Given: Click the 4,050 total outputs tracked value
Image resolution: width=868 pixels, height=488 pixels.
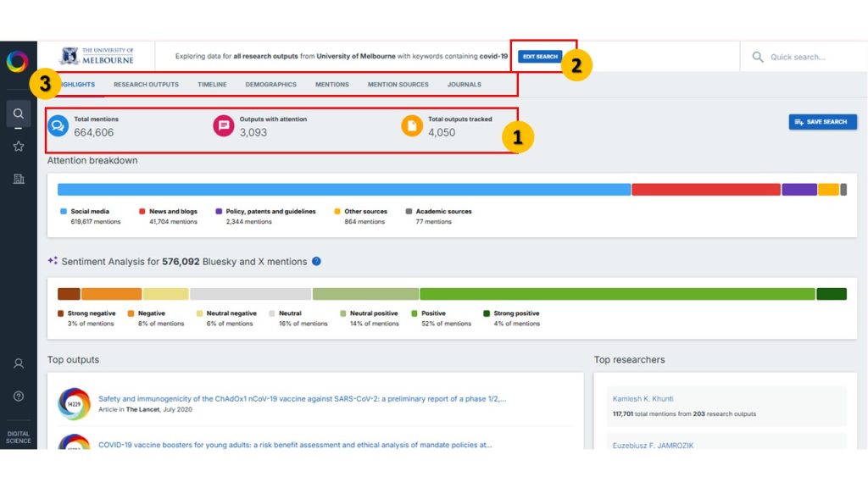Looking at the screenshot, I should (441, 133).
